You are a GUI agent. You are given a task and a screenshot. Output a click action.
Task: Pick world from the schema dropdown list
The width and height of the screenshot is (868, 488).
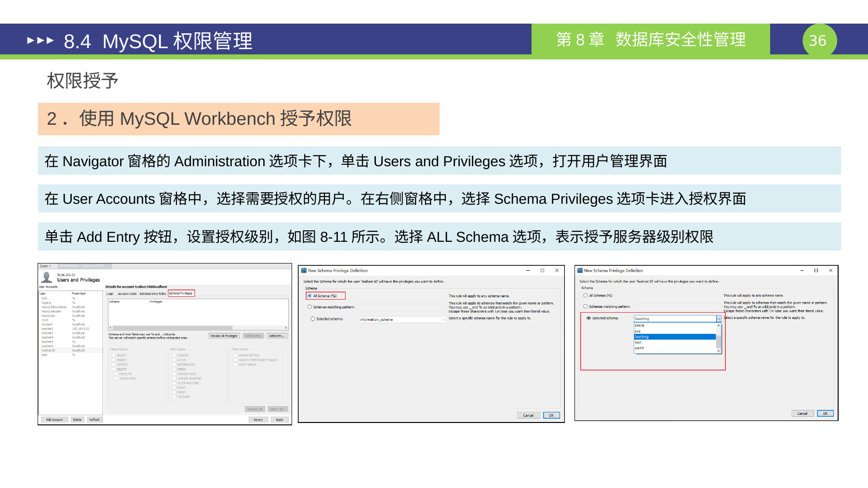tap(675, 348)
